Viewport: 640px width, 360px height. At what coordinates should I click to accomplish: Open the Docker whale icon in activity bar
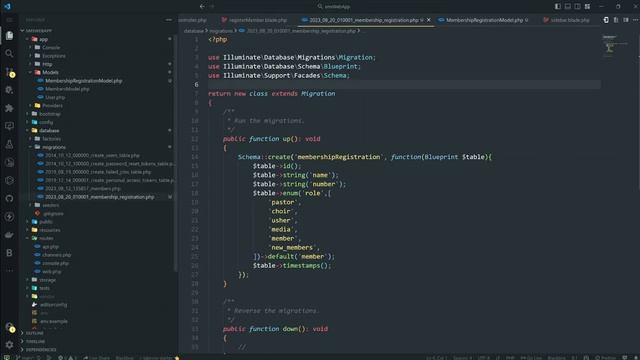pos(9,235)
